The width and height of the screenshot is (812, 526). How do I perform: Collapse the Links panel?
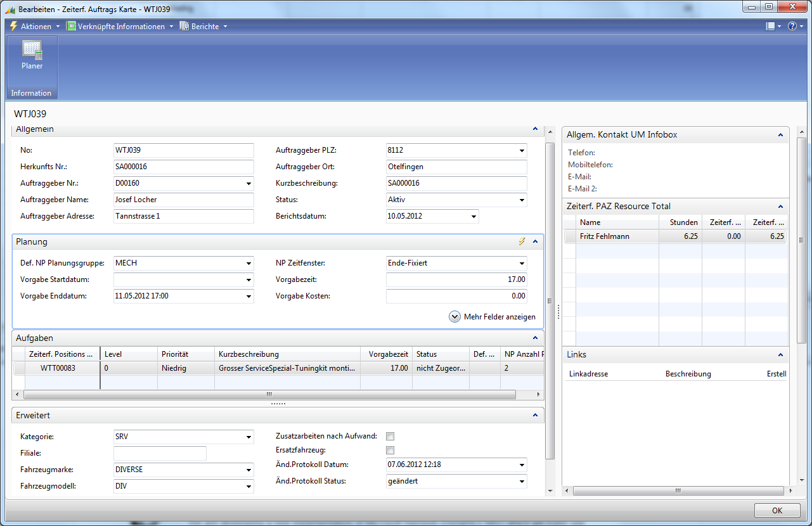pos(780,355)
